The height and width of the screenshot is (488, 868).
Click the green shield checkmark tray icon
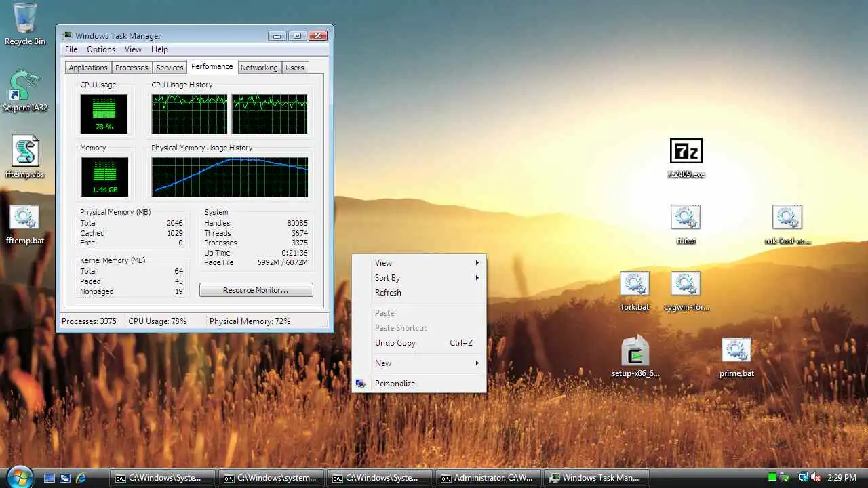pyautogui.click(x=785, y=477)
